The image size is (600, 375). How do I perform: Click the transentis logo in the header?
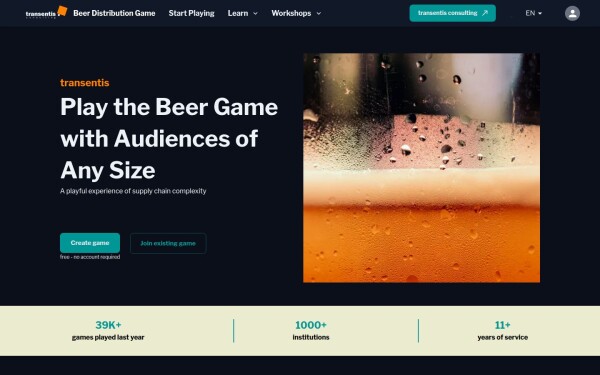(x=46, y=13)
